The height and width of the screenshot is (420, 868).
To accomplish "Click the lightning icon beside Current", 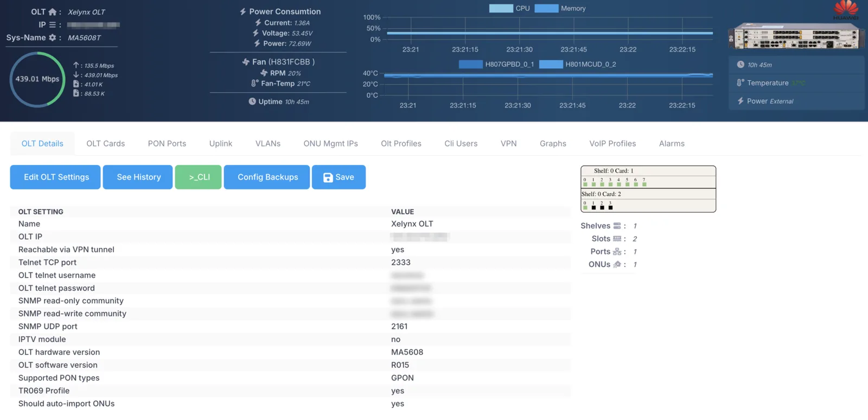I will point(258,23).
